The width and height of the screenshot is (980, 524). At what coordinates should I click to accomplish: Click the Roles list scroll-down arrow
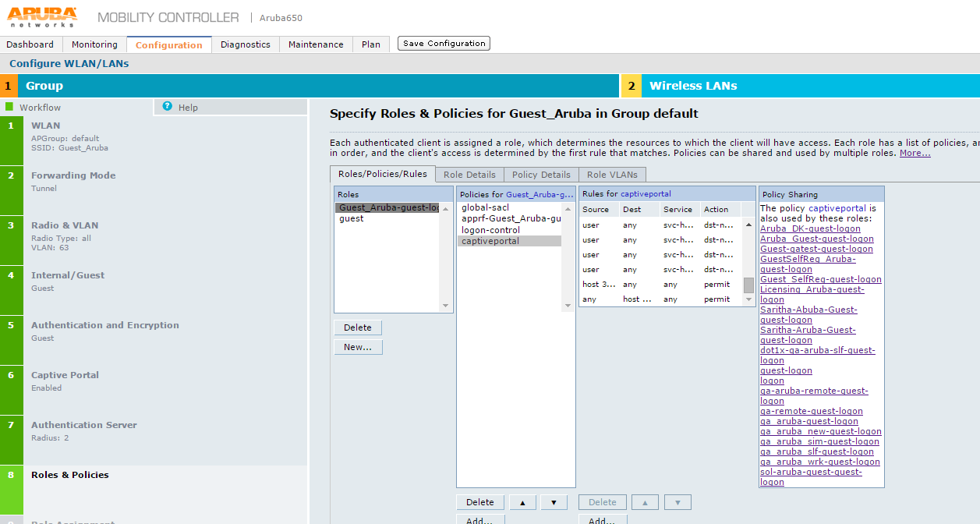(446, 306)
